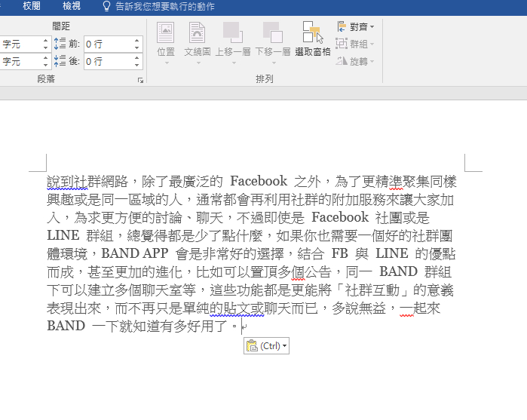Open the Position (位置) layout icon
This screenshot has height=420, width=527.
point(166,33)
